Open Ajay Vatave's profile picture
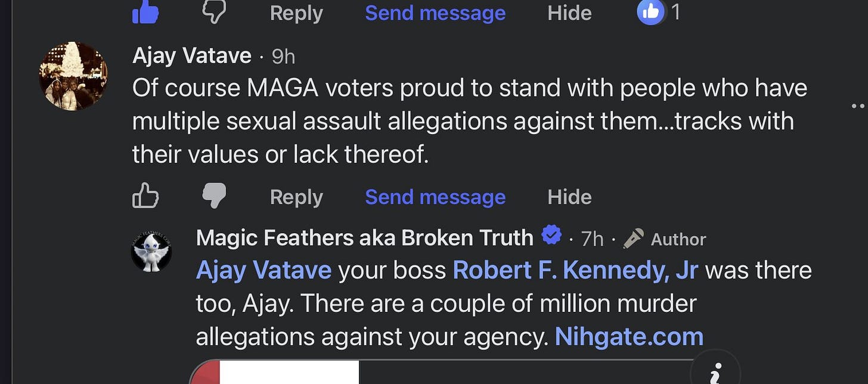This screenshot has height=384, width=868. coord(73,76)
